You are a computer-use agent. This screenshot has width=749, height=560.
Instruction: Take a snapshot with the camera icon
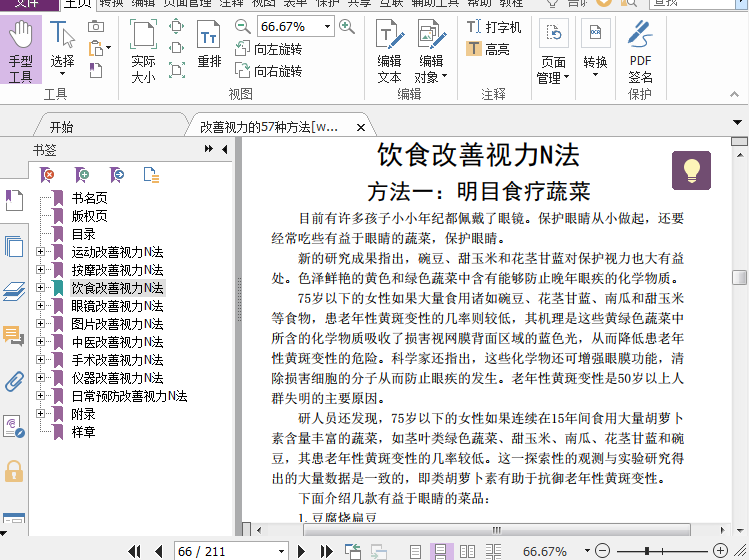[96, 26]
